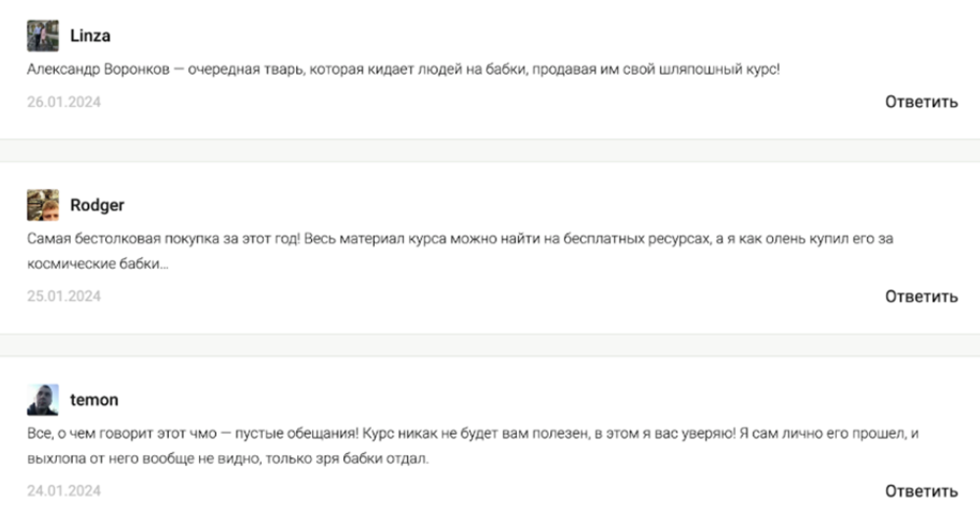Click Rodger's profile avatar
Screen dimensions: 980x521
pyautogui.click(x=42, y=205)
